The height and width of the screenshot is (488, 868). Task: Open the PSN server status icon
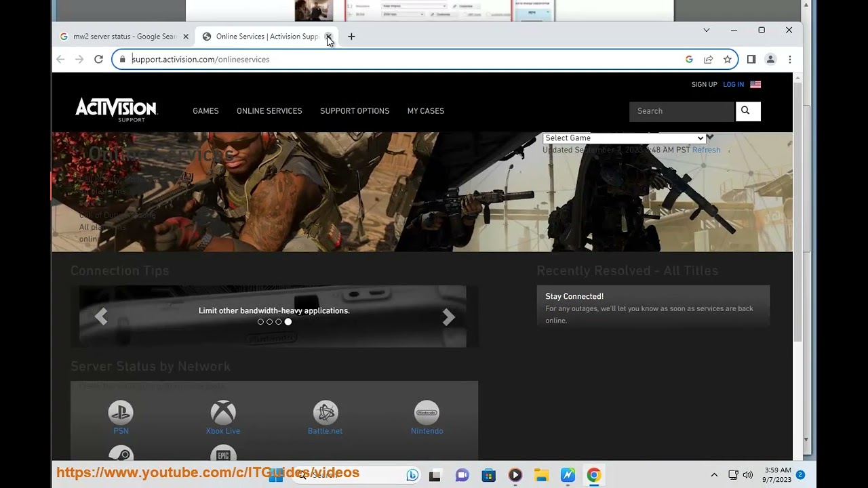pos(121,412)
